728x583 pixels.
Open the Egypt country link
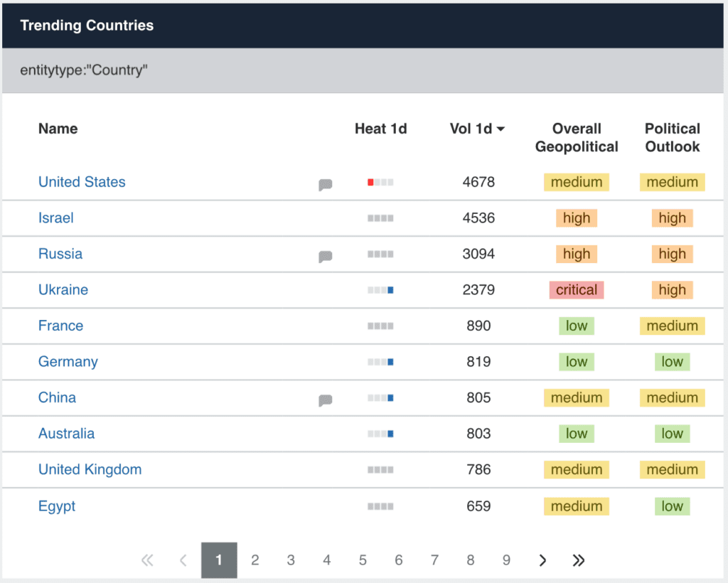[x=57, y=506]
